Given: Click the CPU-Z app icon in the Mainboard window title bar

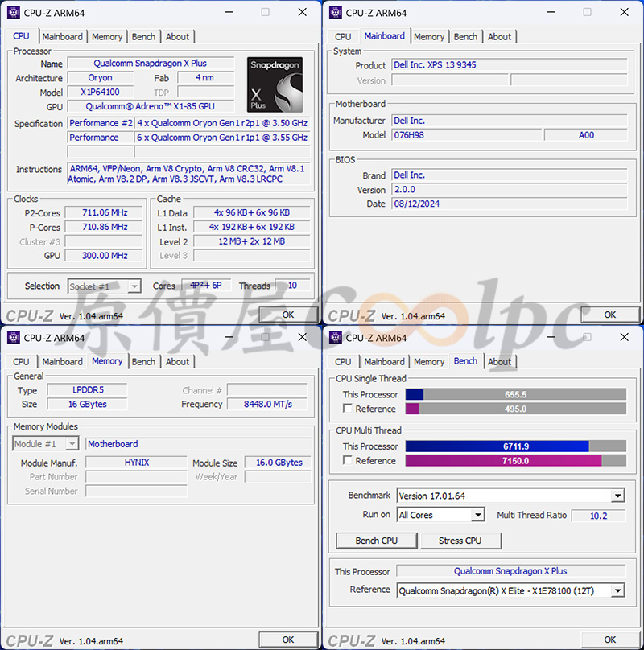Looking at the screenshot, I should (x=335, y=12).
